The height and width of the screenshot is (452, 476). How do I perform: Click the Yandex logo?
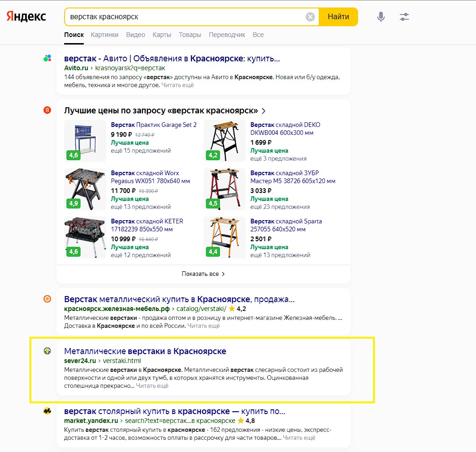click(26, 16)
